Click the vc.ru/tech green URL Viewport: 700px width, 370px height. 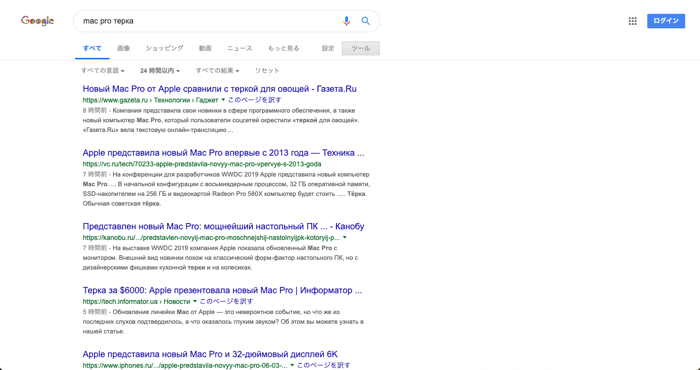tap(202, 164)
